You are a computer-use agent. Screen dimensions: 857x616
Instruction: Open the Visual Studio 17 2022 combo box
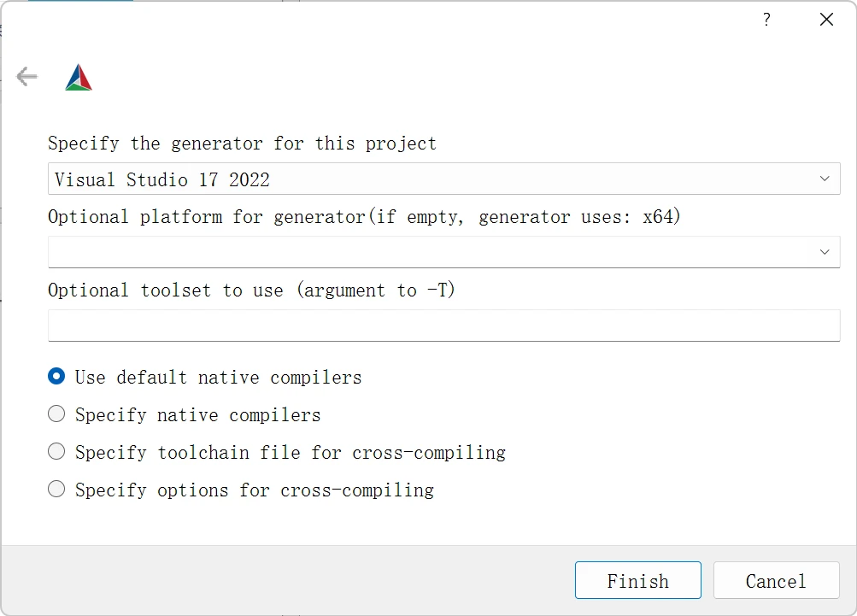coord(427,179)
